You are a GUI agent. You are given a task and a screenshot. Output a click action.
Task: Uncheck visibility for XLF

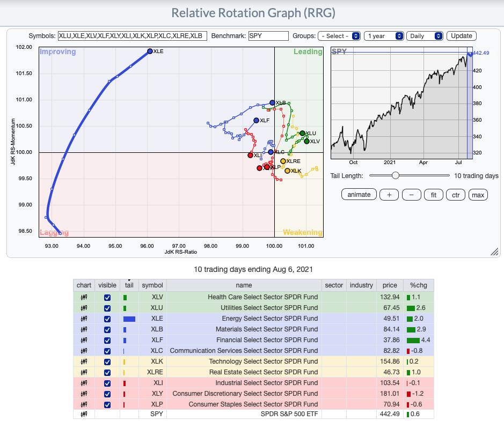107,341
